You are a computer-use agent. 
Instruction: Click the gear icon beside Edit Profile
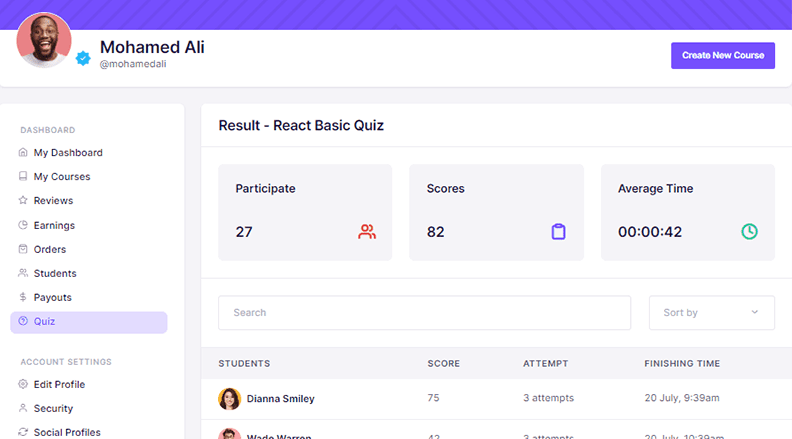click(x=24, y=384)
